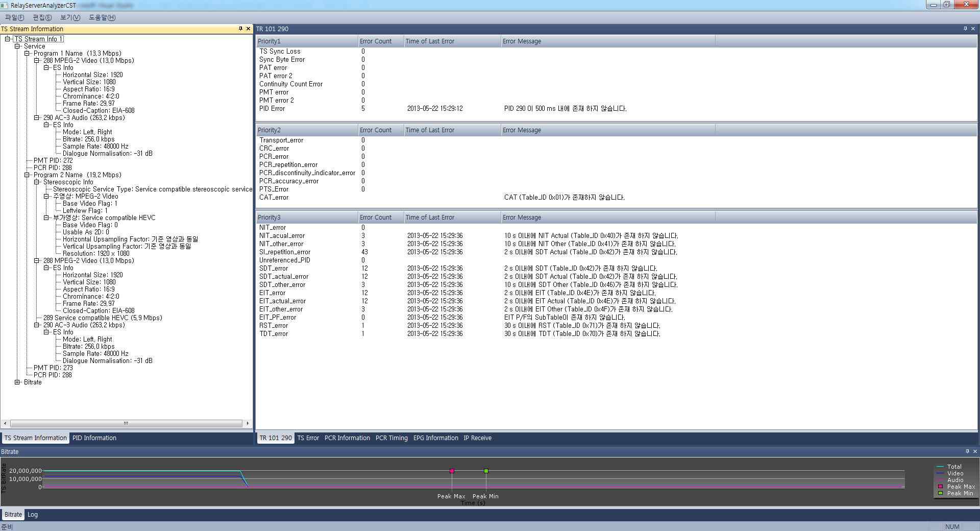Viewport: 980px width, 531px height.
Task: Open the 편집(E) menu
Action: tap(42, 17)
